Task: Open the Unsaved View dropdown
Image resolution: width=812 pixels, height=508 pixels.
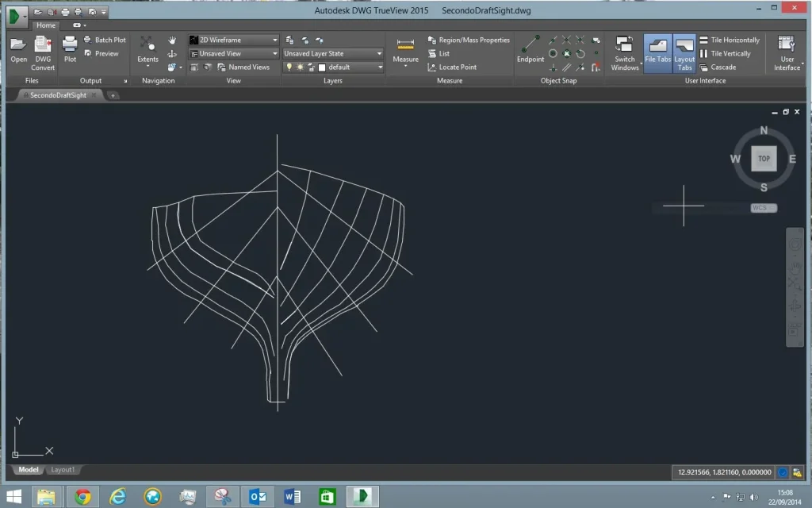Action: pyautogui.click(x=234, y=53)
